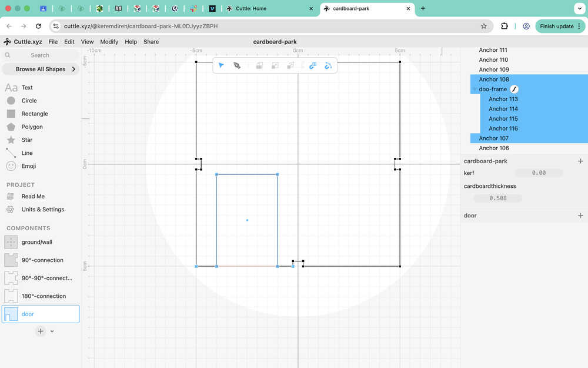Open the ground/wall component

tap(41, 242)
